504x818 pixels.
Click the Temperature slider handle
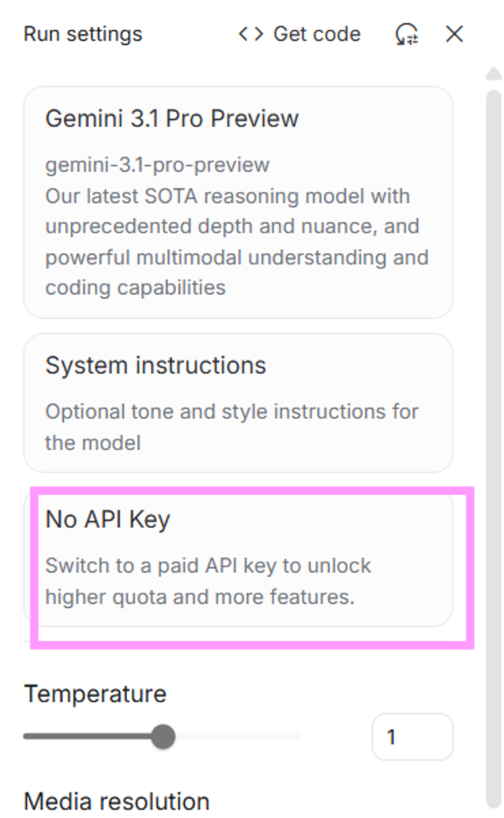click(x=164, y=736)
